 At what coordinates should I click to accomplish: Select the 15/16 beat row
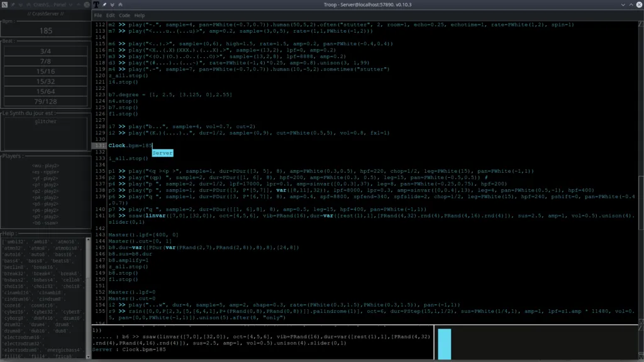pos(45,72)
